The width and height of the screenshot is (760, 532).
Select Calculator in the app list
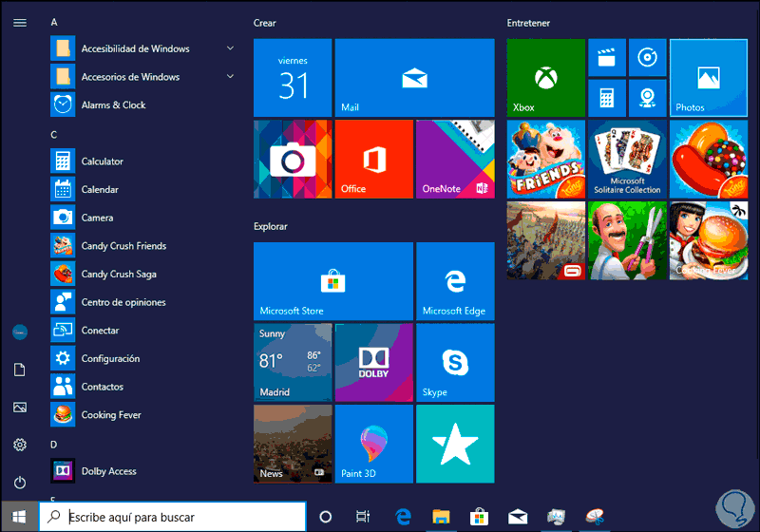103,161
